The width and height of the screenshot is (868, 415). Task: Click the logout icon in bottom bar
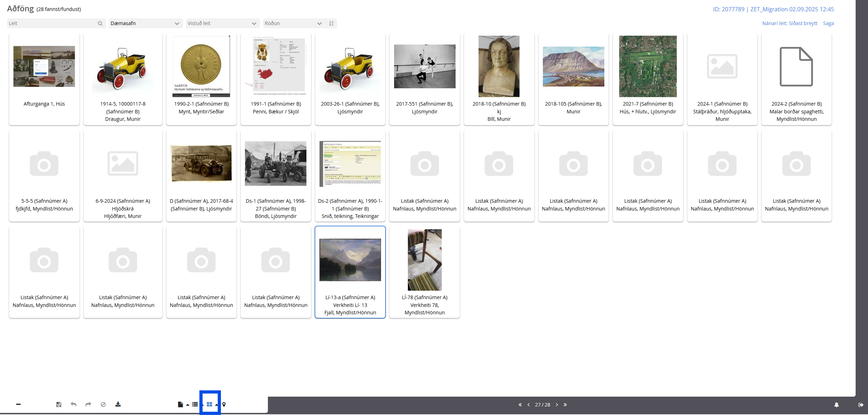[x=861, y=405]
